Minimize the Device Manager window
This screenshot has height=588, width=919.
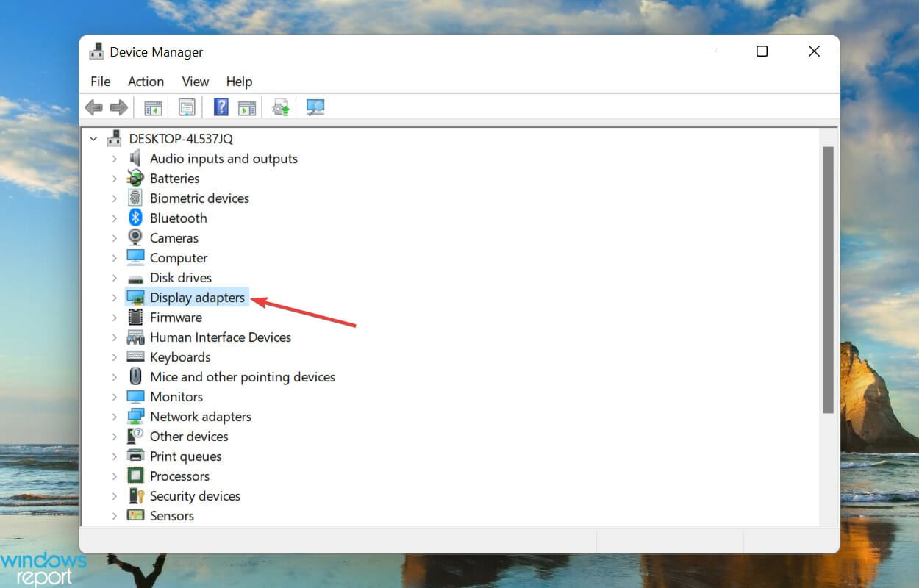pos(711,51)
